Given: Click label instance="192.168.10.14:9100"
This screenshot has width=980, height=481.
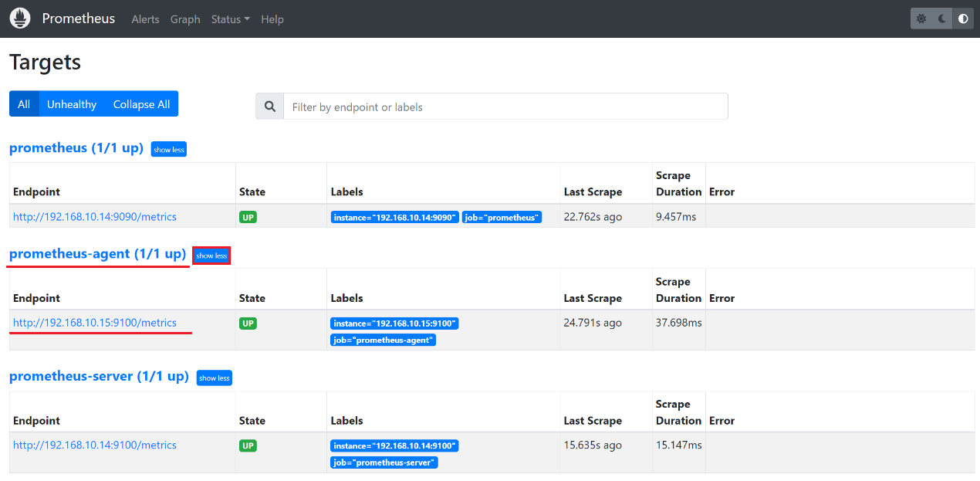Looking at the screenshot, I should point(395,445).
